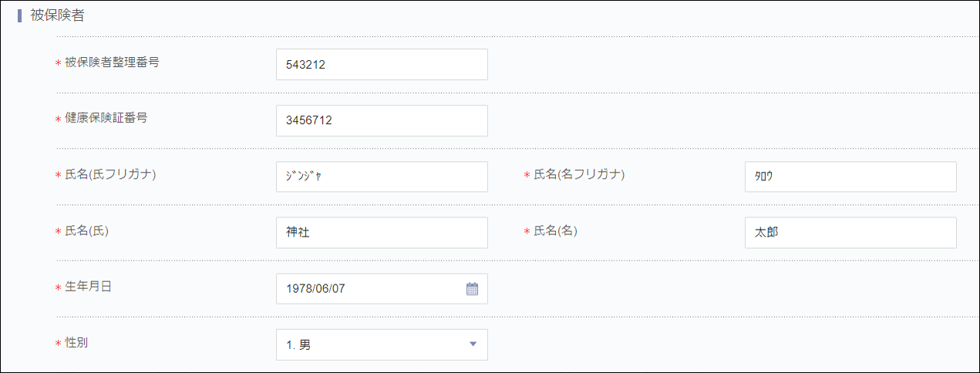Click the 氏名(名フリガナ) field with ﾀﾛｳ
The width and height of the screenshot is (980, 373).
[x=850, y=176]
